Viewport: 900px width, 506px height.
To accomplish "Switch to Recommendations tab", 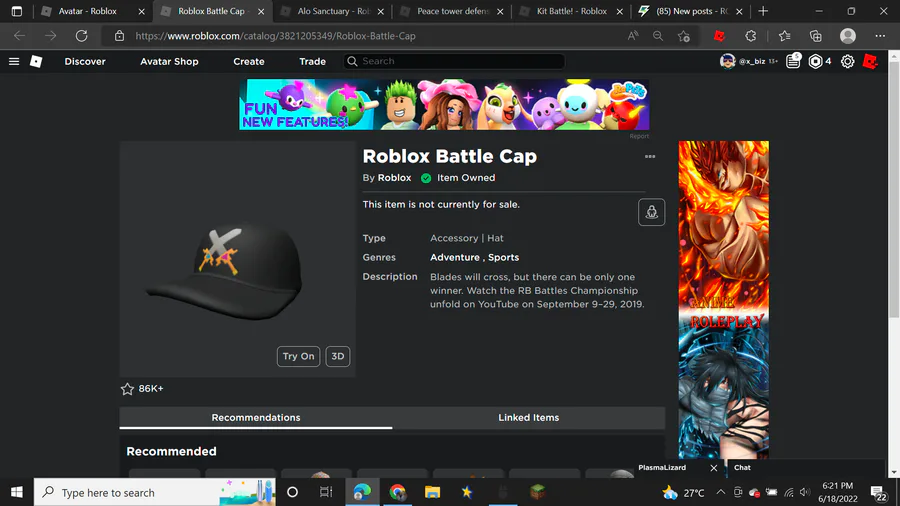I will click(256, 418).
